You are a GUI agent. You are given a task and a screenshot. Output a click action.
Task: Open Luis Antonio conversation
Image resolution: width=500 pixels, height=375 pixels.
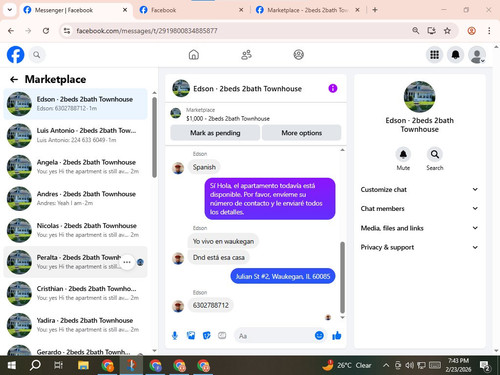tap(75, 135)
